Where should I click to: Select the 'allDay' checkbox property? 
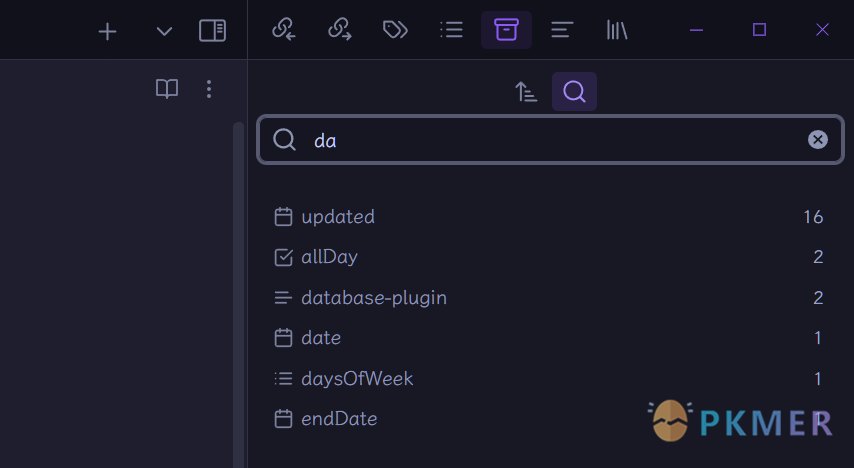[x=549, y=257]
